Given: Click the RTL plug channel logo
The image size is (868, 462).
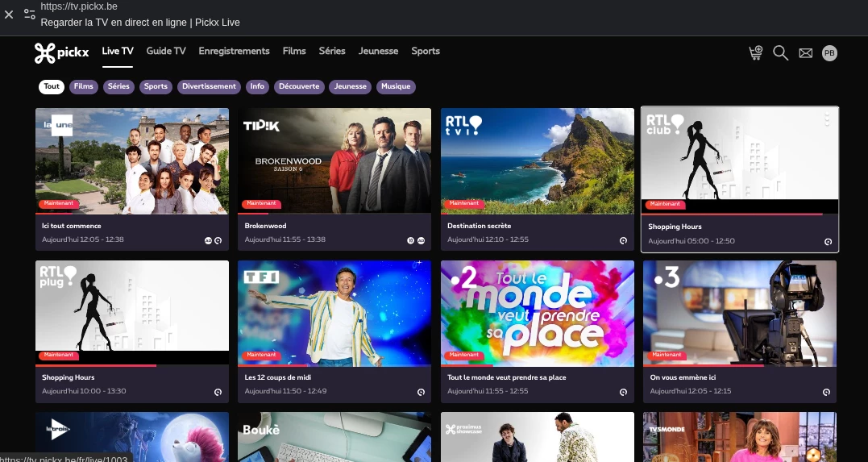Looking at the screenshot, I should point(58,277).
